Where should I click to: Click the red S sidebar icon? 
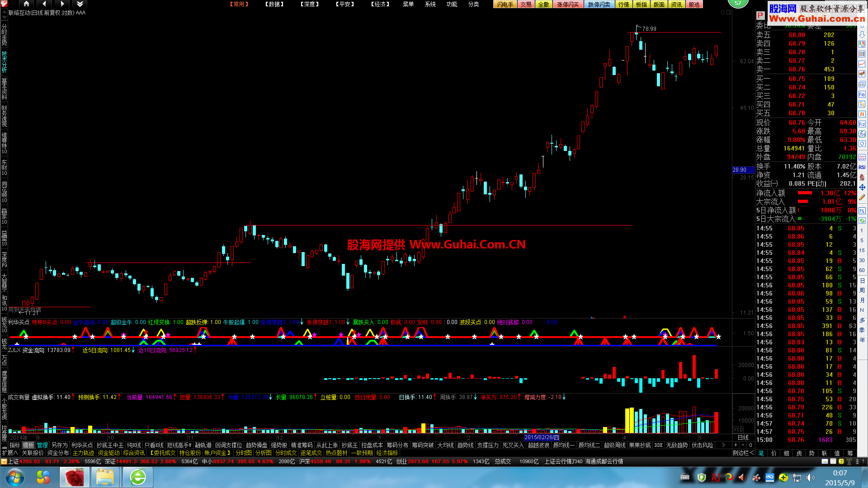pos(862,177)
